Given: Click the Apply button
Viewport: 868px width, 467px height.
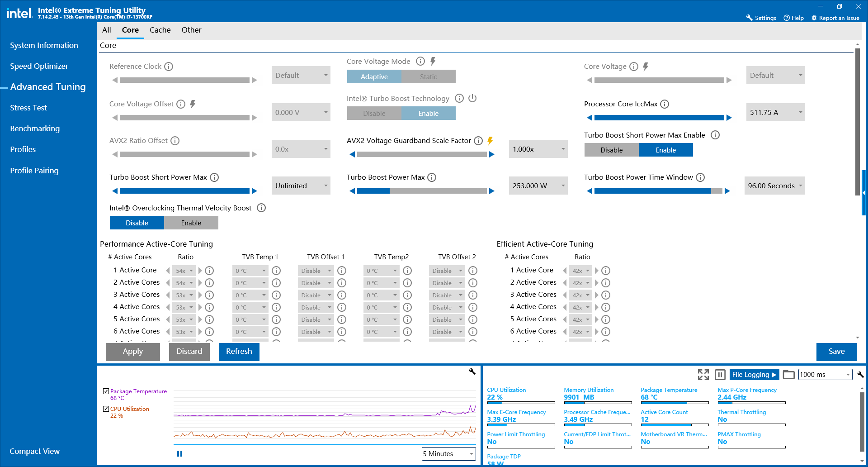Looking at the screenshot, I should (x=133, y=352).
